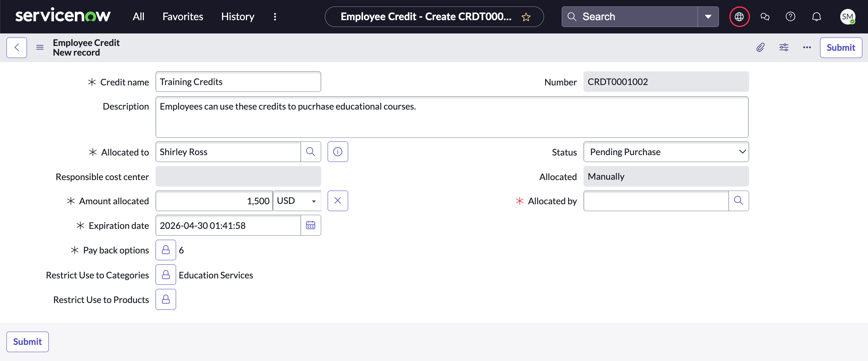Go back with the left chevron button
This screenshot has height=361, width=868.
coord(17,48)
